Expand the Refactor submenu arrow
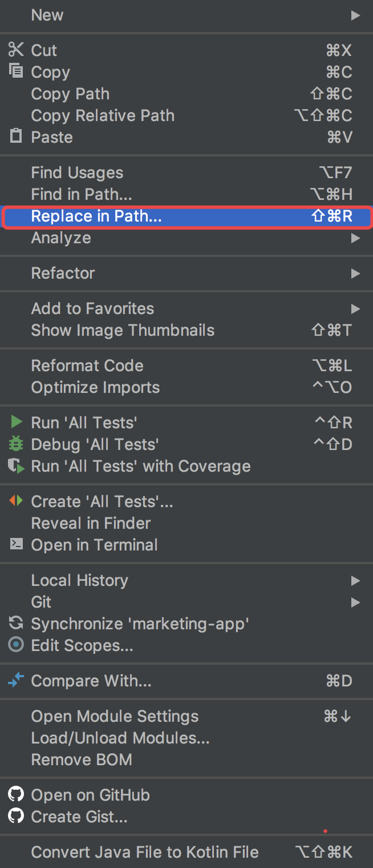The image size is (373, 868). pyautogui.click(x=355, y=274)
